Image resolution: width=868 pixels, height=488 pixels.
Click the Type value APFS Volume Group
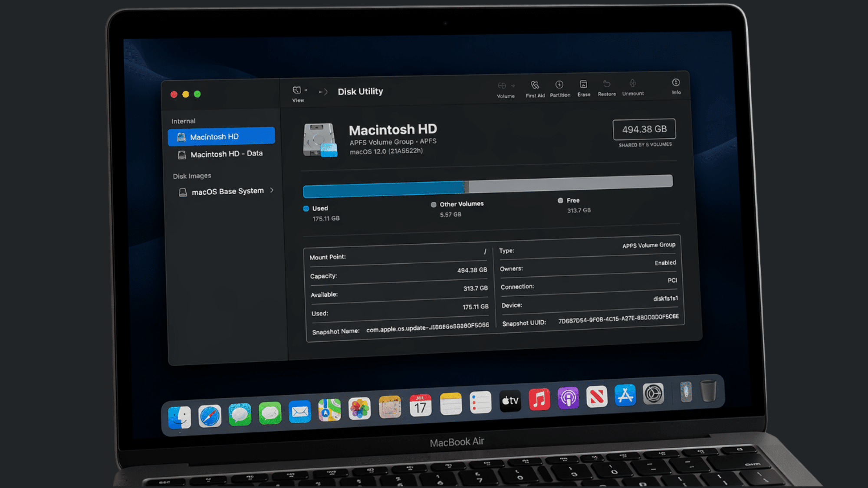649,245
